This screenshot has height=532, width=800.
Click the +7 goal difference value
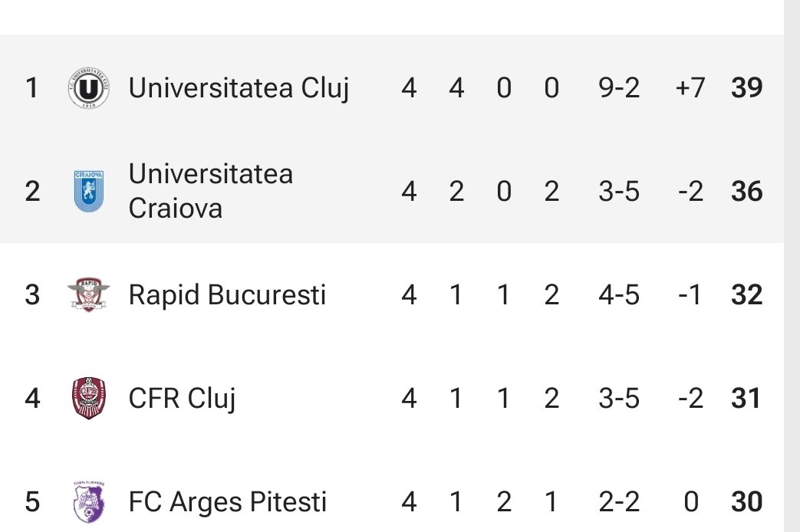pyautogui.click(x=690, y=89)
